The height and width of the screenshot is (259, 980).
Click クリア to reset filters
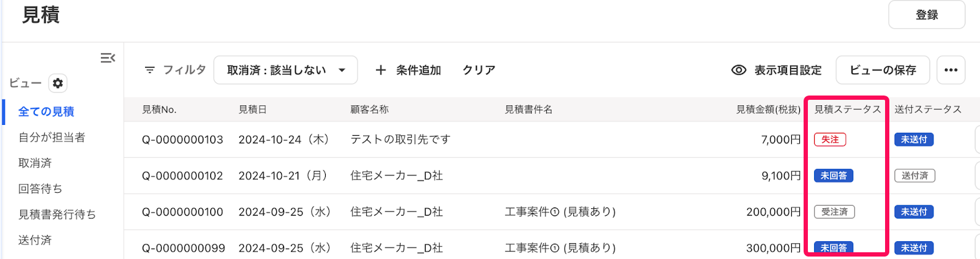pyautogui.click(x=479, y=70)
